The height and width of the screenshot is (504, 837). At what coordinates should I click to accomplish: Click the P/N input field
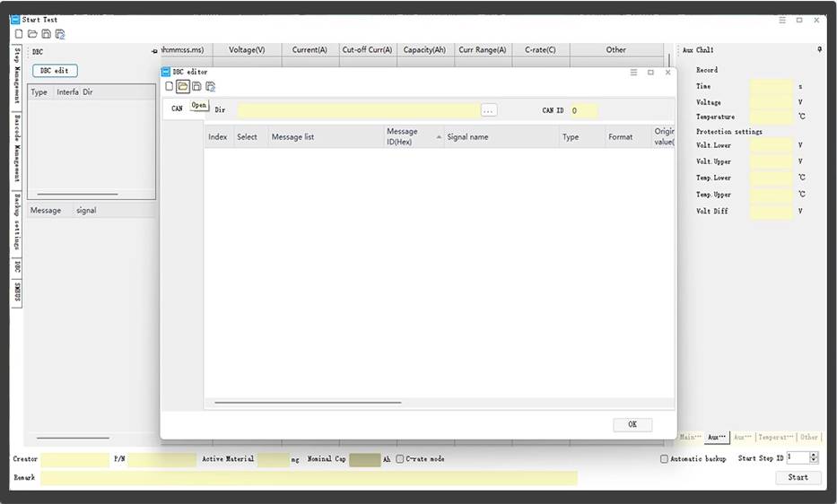pyautogui.click(x=161, y=459)
